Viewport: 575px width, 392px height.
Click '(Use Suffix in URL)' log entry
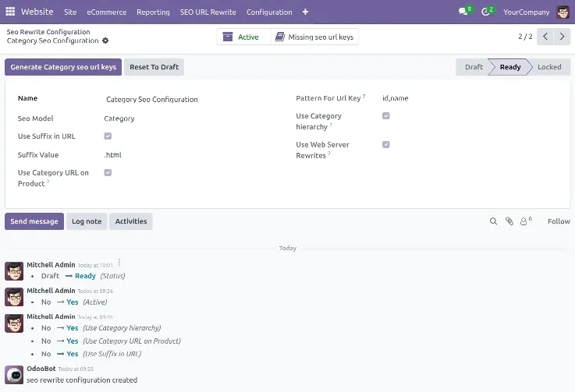(112, 354)
